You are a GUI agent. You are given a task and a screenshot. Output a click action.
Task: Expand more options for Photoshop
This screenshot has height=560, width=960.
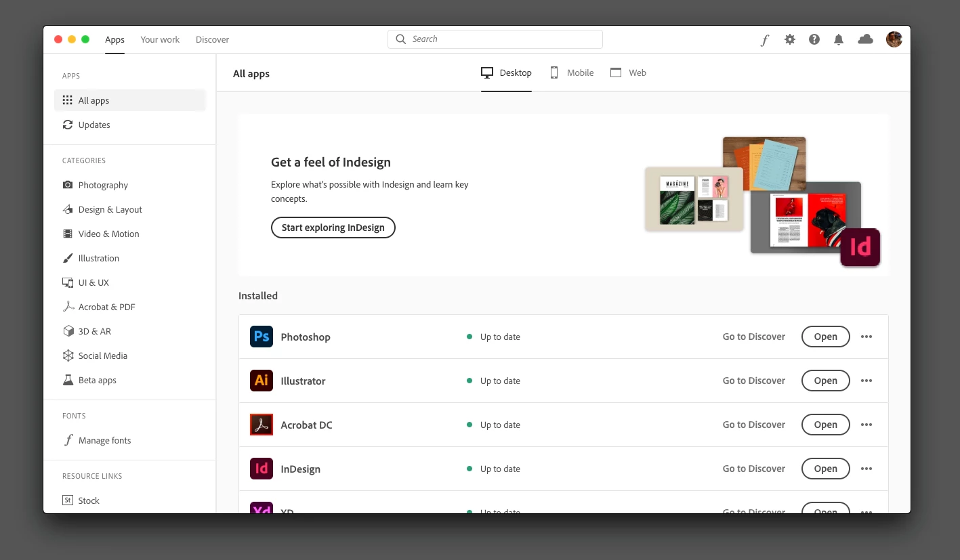(x=867, y=337)
